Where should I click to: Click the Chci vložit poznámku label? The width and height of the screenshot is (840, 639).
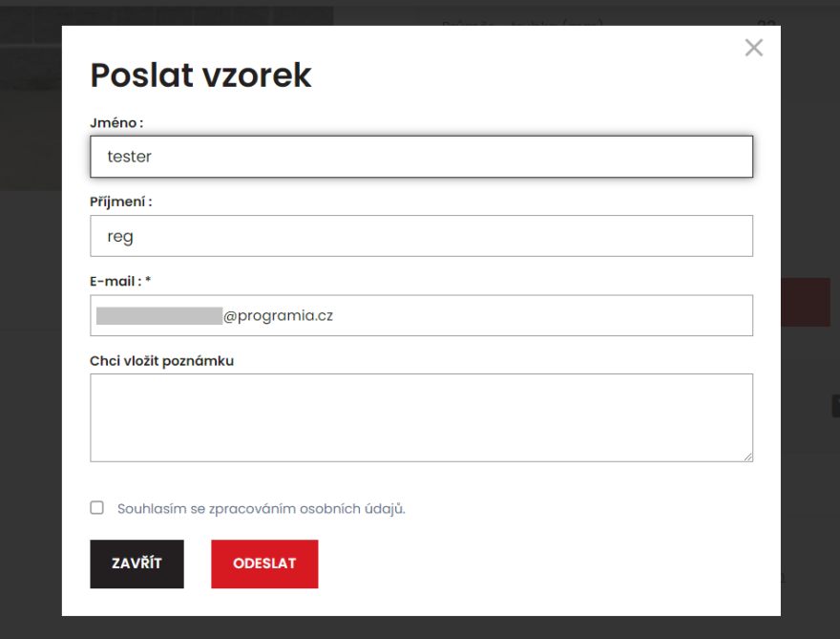pos(161,361)
